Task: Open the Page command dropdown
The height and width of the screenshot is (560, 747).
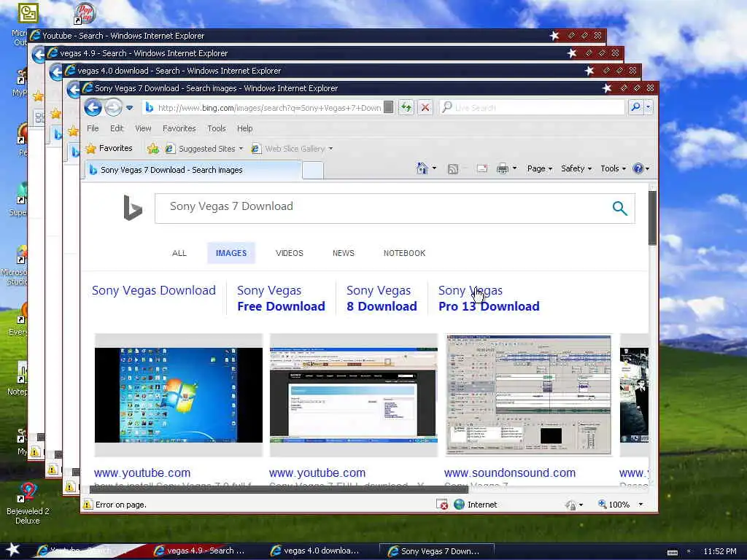Action: (540, 168)
